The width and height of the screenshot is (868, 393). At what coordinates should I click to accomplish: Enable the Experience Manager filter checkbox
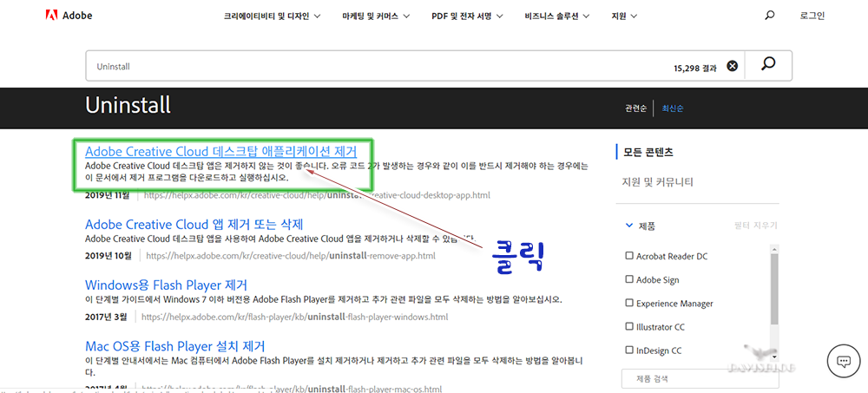[x=628, y=303]
